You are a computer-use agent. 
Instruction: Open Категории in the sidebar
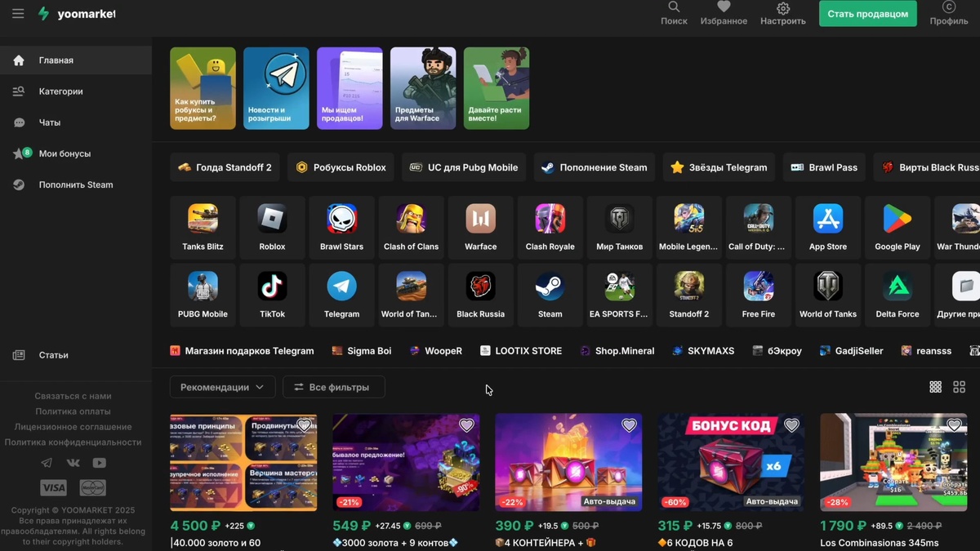tap(76, 91)
